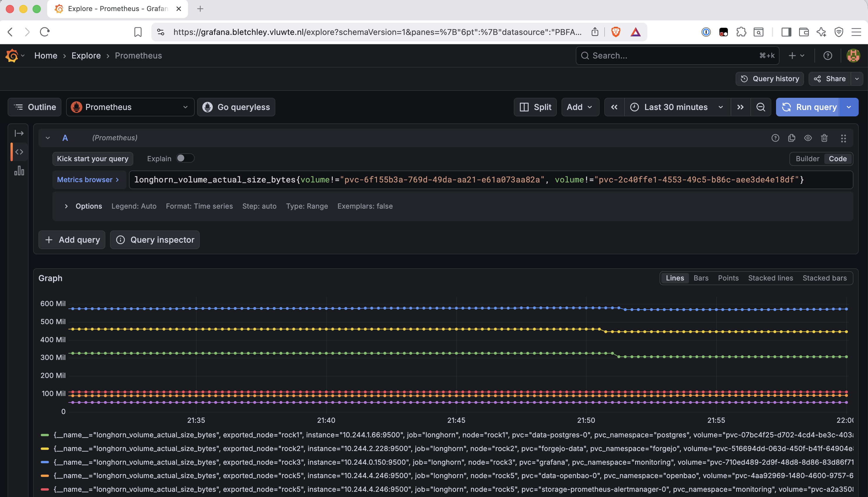Image resolution: width=868 pixels, height=497 pixels.
Task: Open the Grafana logo menu chevron
Action: [x=22, y=56]
